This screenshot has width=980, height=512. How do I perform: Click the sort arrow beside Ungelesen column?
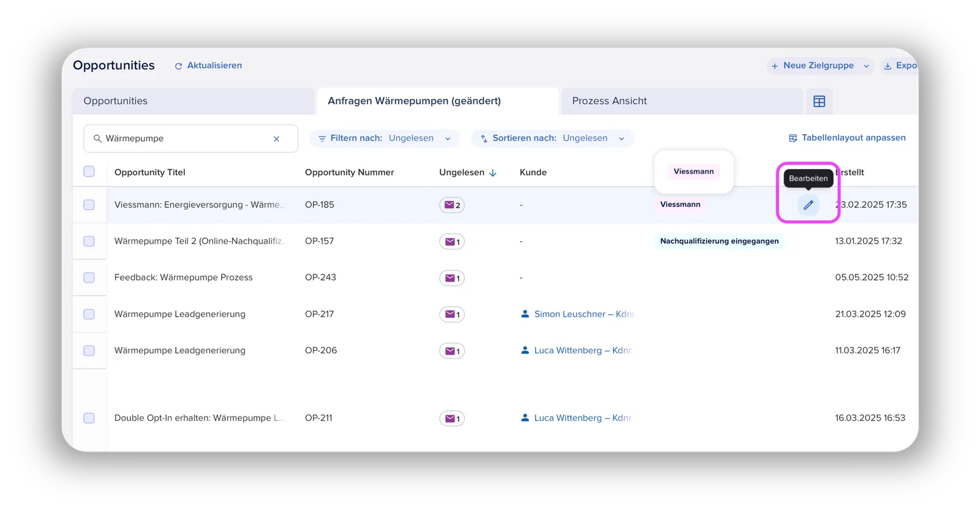pyautogui.click(x=493, y=173)
